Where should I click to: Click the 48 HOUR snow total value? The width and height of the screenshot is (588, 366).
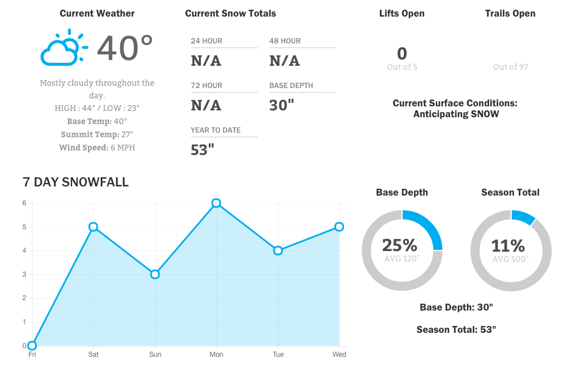click(x=284, y=61)
